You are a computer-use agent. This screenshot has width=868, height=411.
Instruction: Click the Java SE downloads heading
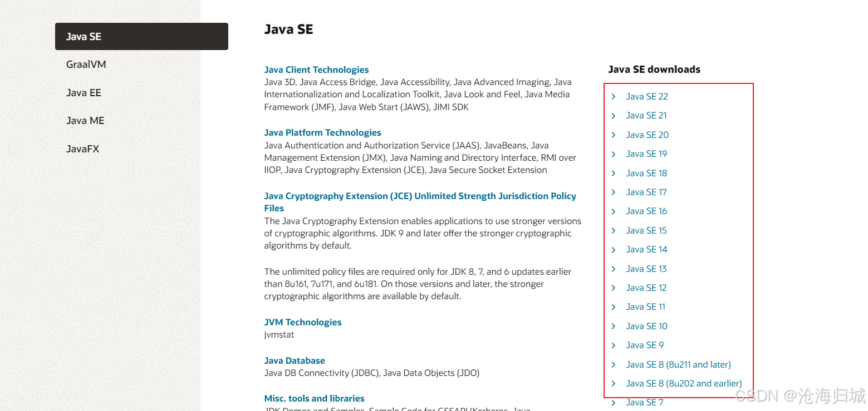(x=654, y=70)
